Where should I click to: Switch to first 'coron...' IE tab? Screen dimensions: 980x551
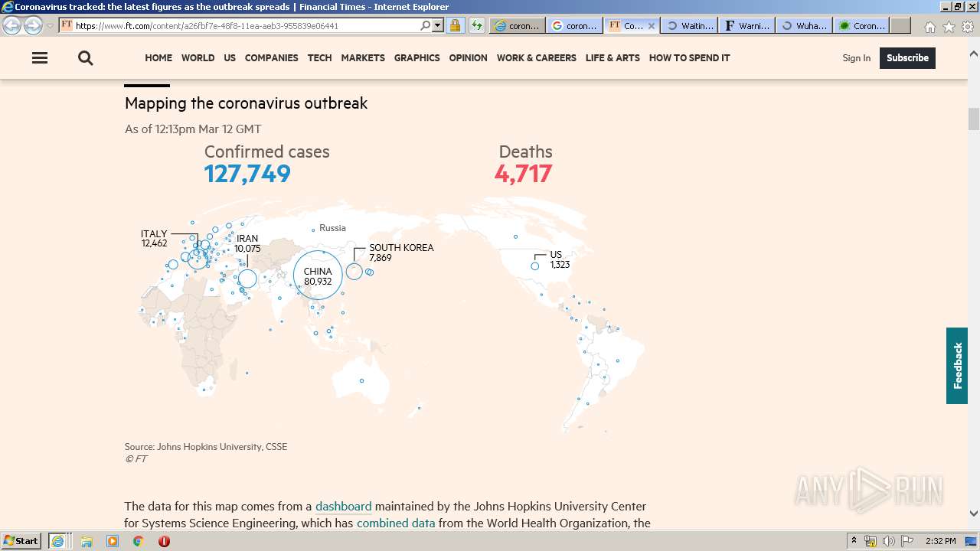click(x=517, y=25)
